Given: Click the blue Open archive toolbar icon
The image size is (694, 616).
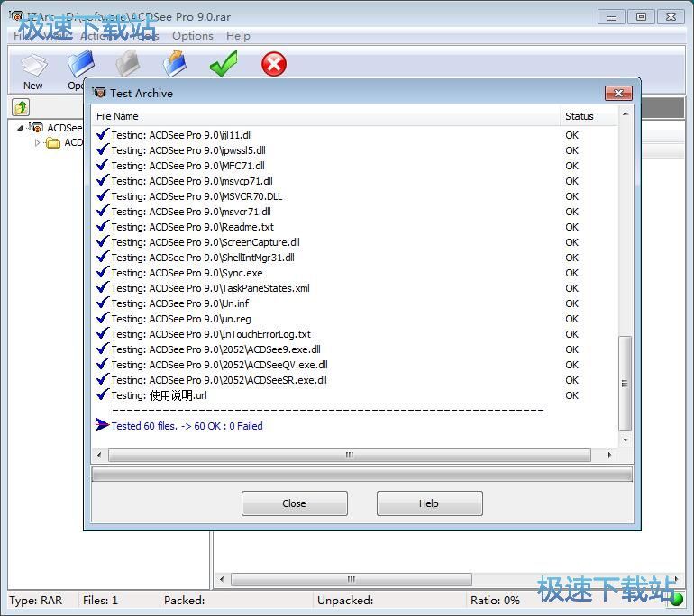Looking at the screenshot, I should tap(79, 67).
